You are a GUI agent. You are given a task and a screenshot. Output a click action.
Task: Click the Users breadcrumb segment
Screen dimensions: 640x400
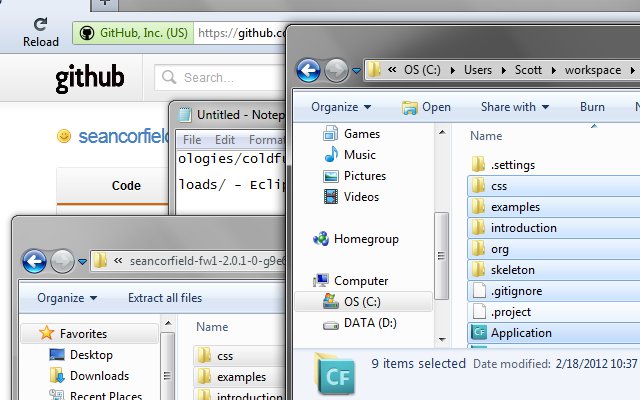coord(478,70)
